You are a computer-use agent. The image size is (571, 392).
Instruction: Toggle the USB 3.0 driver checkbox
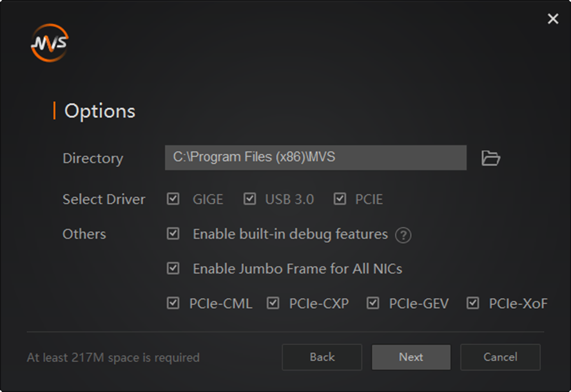point(250,199)
